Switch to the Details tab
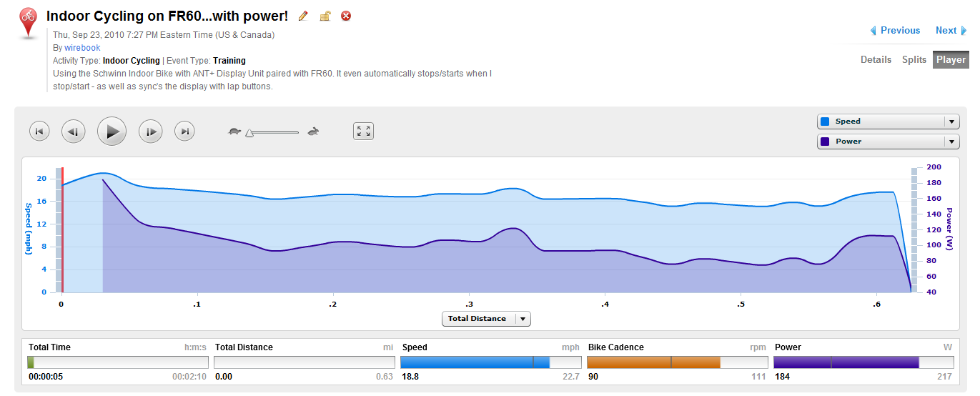 tap(876, 60)
